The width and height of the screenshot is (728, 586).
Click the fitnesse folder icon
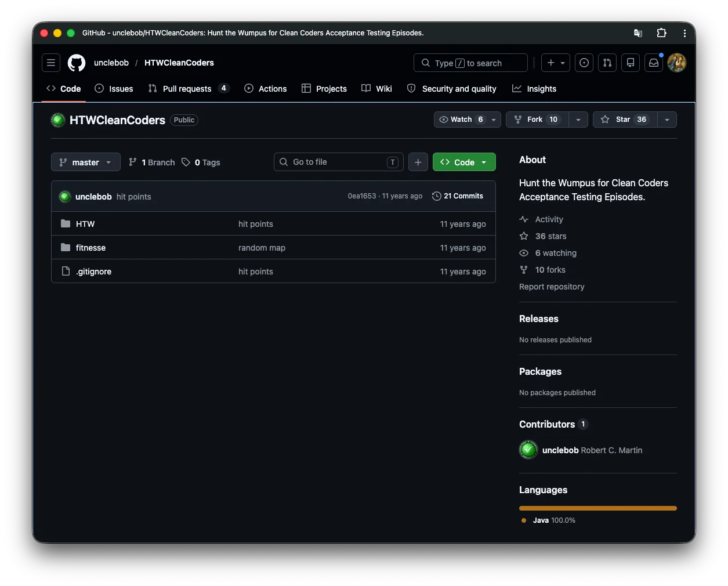tap(66, 248)
